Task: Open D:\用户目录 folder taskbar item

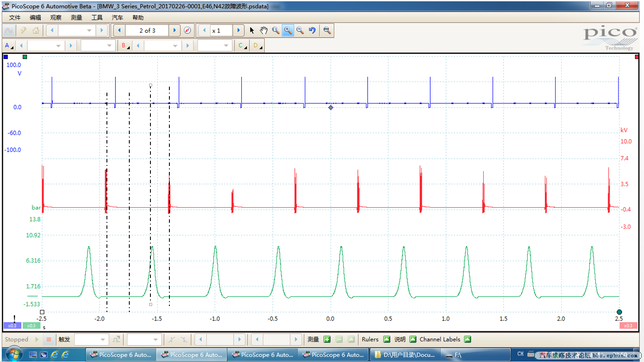Action: (x=405, y=355)
